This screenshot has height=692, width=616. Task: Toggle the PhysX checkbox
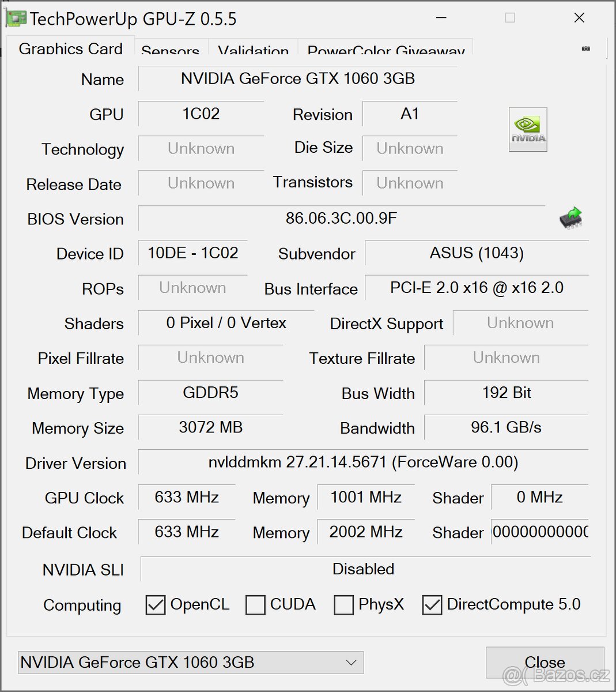(x=344, y=605)
